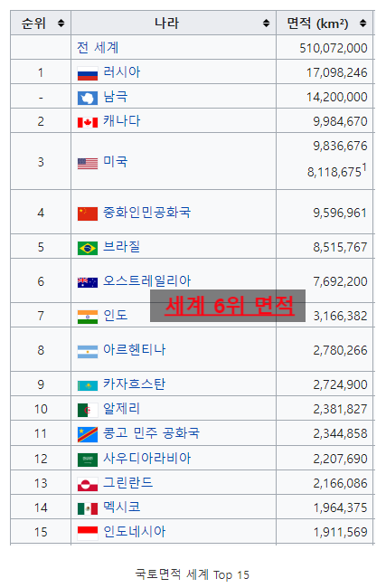The width and height of the screenshot is (386, 588).
Task: Click the Saudi Arabia flag icon
Action: point(88,460)
